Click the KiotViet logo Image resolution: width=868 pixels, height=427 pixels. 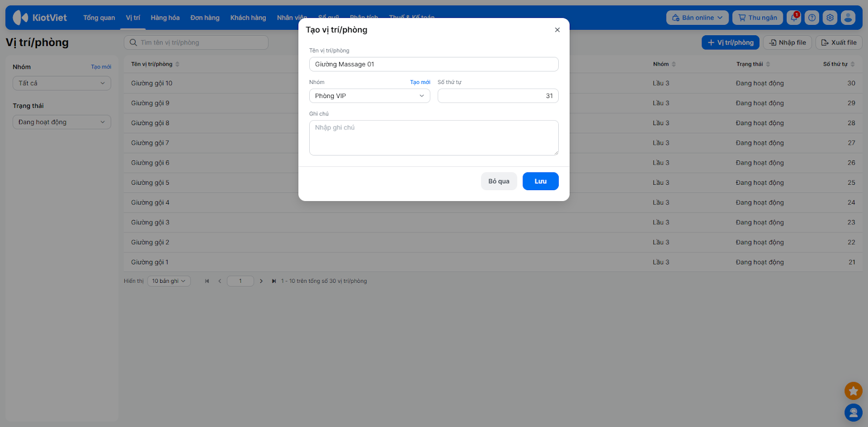pos(40,17)
